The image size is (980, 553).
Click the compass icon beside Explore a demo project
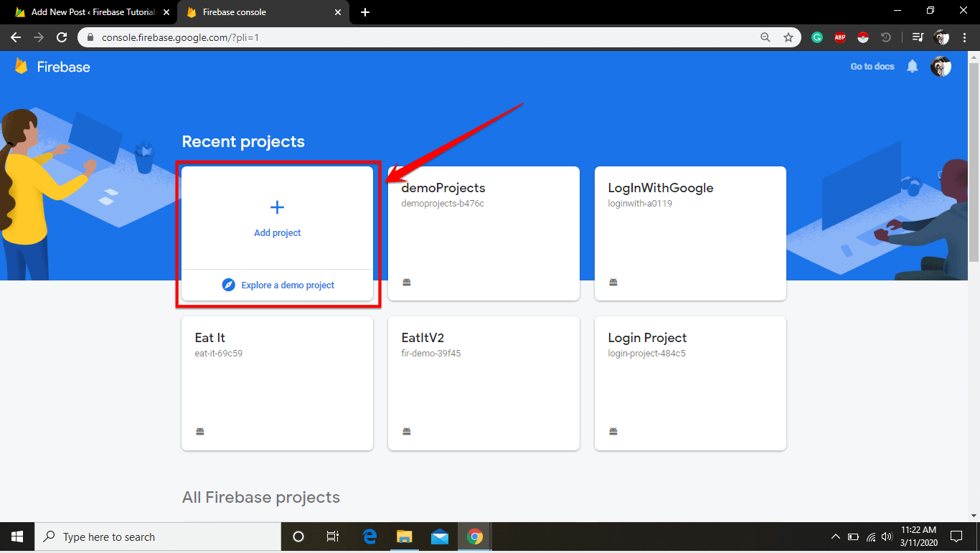click(x=229, y=285)
